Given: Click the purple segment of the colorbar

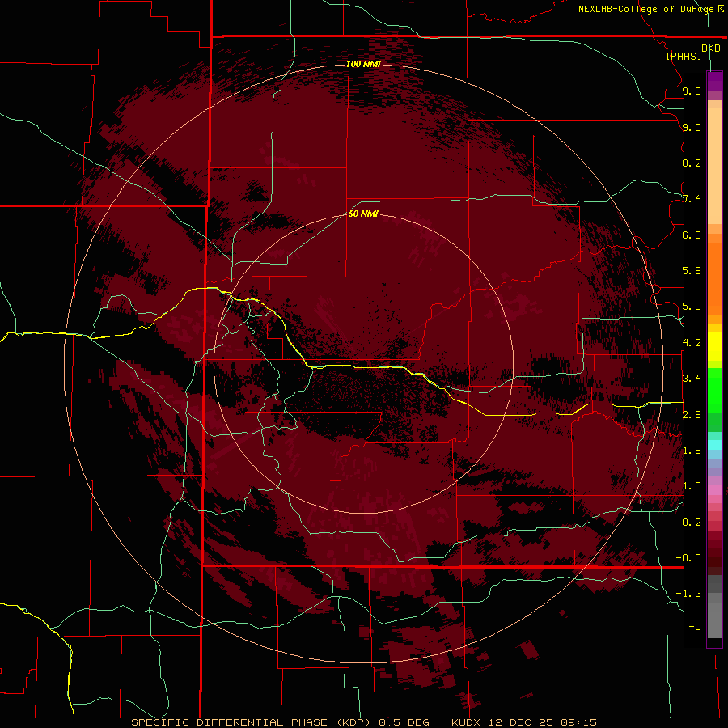Looking at the screenshot, I should coord(714,82).
